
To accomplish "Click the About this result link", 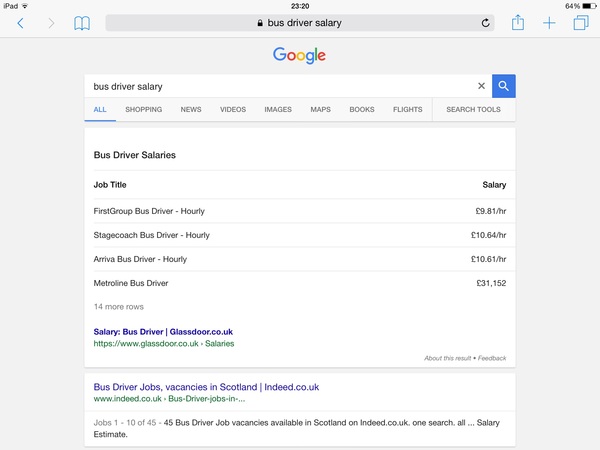I will coord(447,358).
